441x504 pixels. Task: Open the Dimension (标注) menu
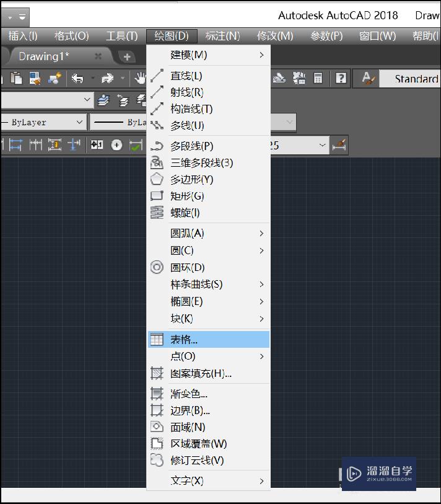click(x=222, y=36)
